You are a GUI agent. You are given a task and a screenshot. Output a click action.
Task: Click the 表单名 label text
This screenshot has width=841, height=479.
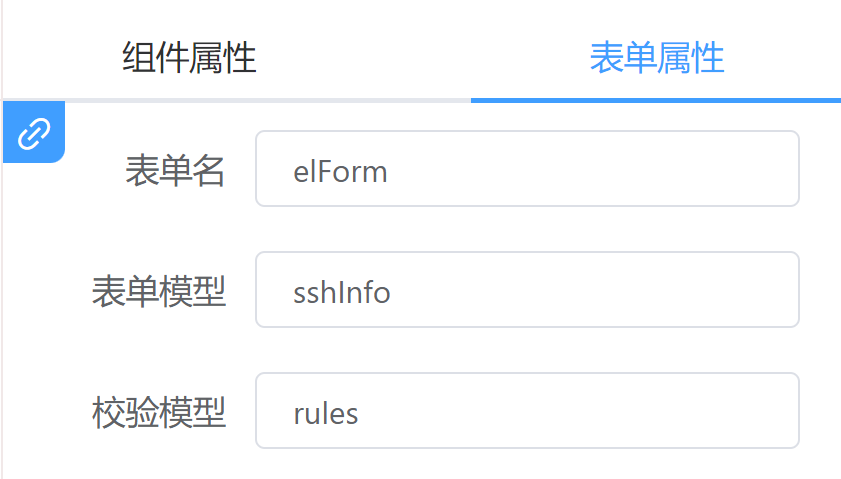[x=175, y=171]
